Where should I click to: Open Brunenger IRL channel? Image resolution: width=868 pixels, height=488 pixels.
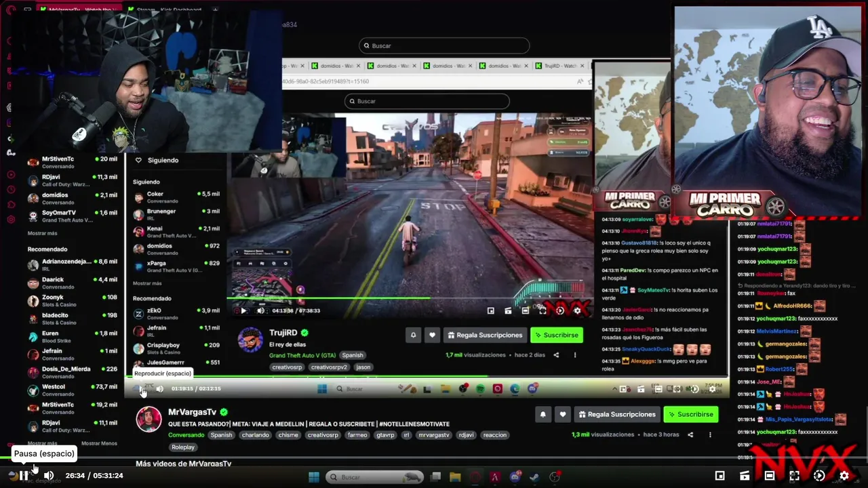click(x=176, y=214)
